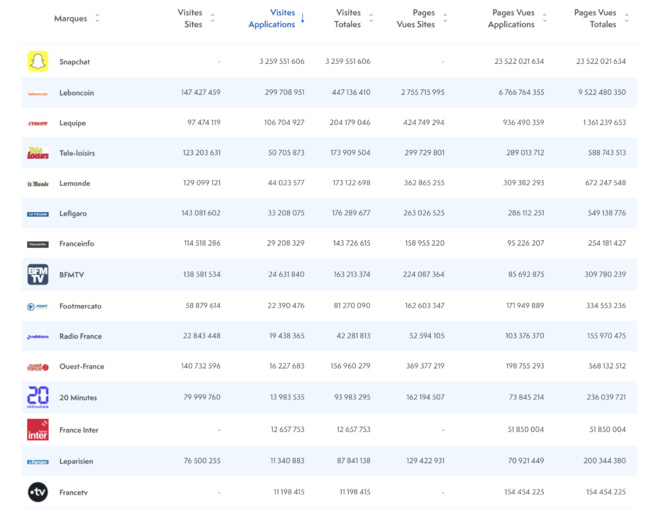Click the Ouest-France logo icon
Screen dimensions: 653x509
point(37,367)
